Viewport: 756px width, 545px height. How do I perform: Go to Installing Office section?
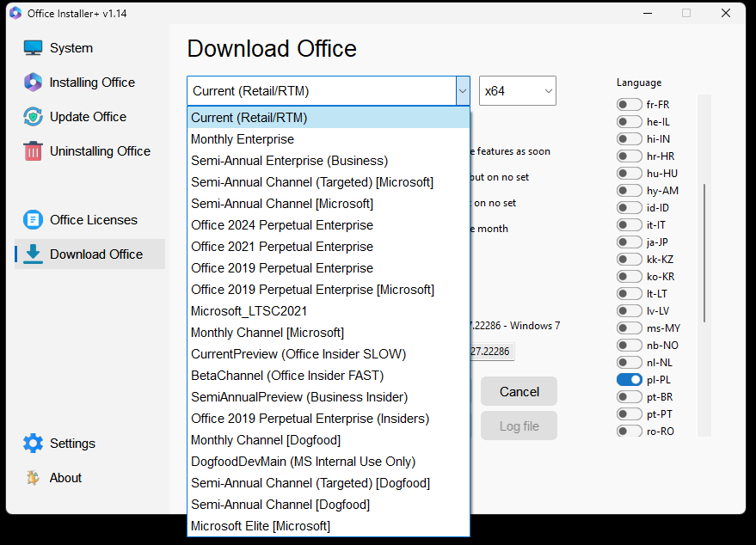92,83
